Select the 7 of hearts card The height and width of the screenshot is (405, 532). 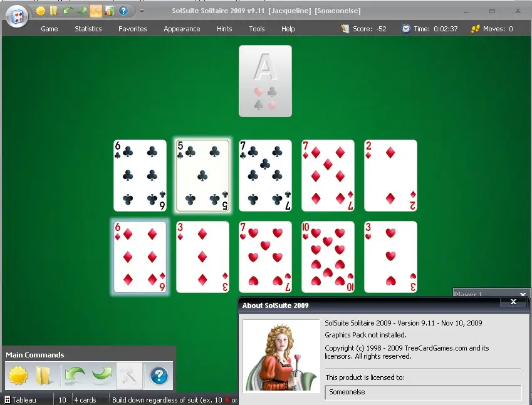click(265, 257)
